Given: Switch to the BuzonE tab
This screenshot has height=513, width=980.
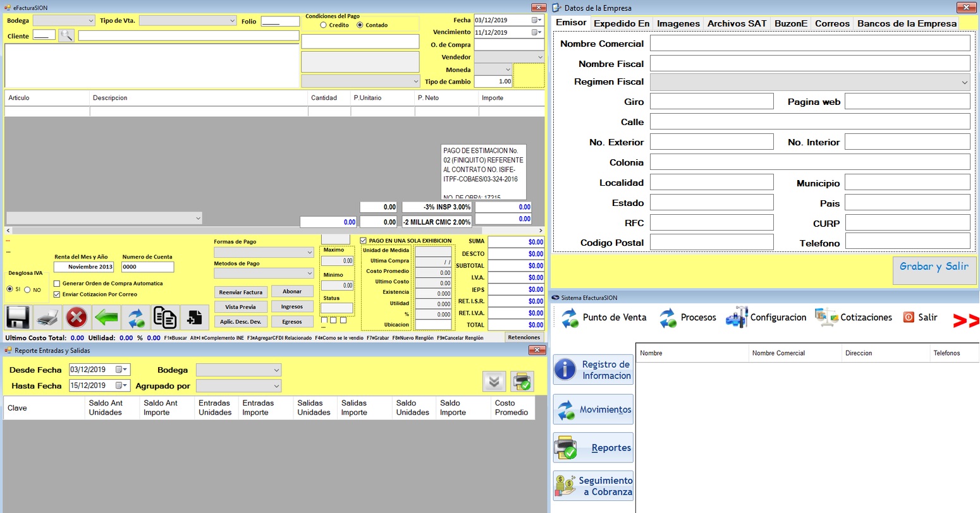Looking at the screenshot, I should [791, 23].
